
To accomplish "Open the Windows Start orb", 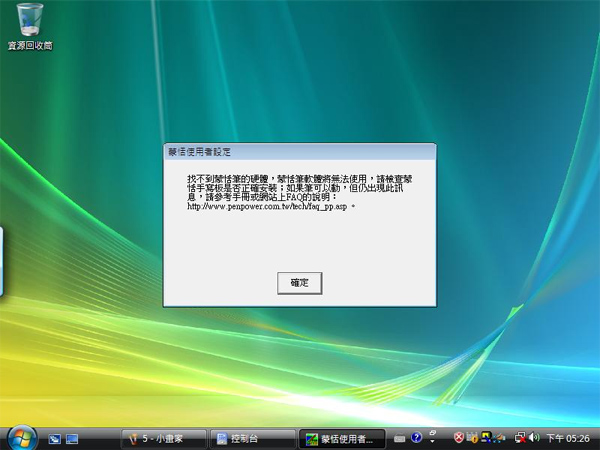I will point(21,437).
